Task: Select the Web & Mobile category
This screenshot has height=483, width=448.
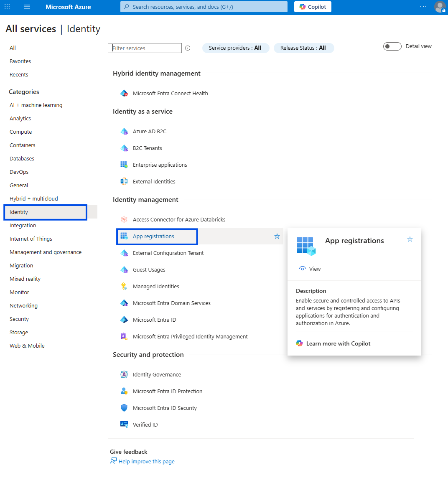Action: [x=27, y=346]
